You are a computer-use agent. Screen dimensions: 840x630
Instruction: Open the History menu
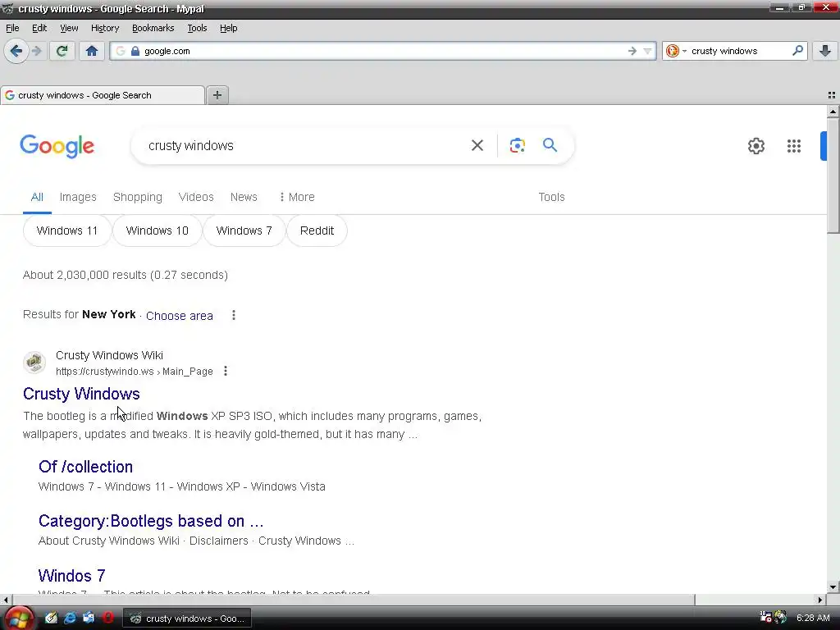pyautogui.click(x=105, y=28)
